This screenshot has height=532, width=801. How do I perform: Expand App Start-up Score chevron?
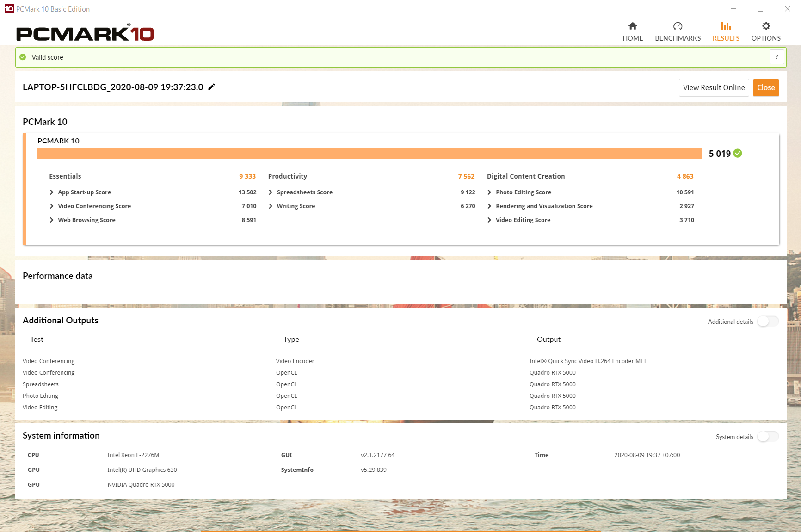[52, 192]
